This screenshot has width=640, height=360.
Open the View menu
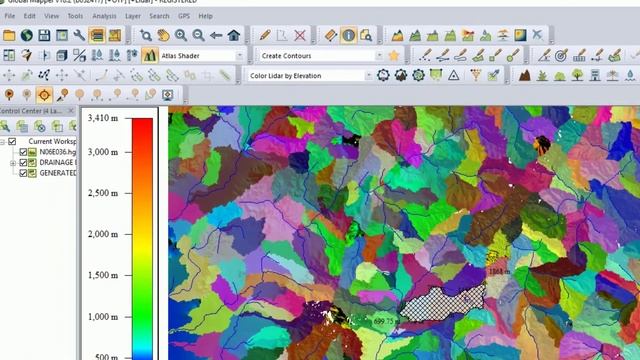51,16
